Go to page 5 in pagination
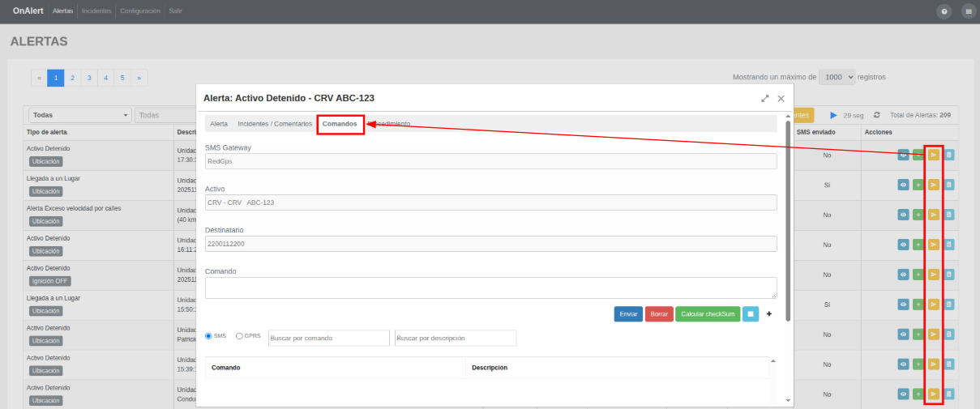Screen dimensions: 980x409 tap(122, 78)
